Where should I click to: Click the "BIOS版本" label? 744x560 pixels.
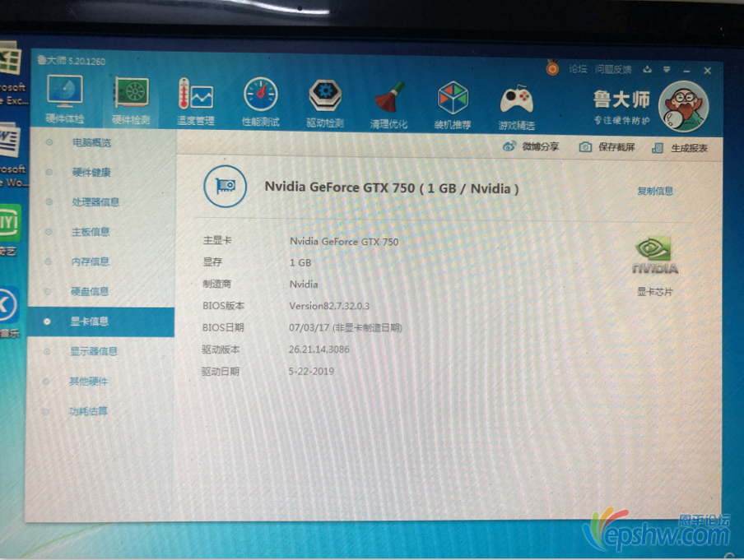[x=224, y=306]
